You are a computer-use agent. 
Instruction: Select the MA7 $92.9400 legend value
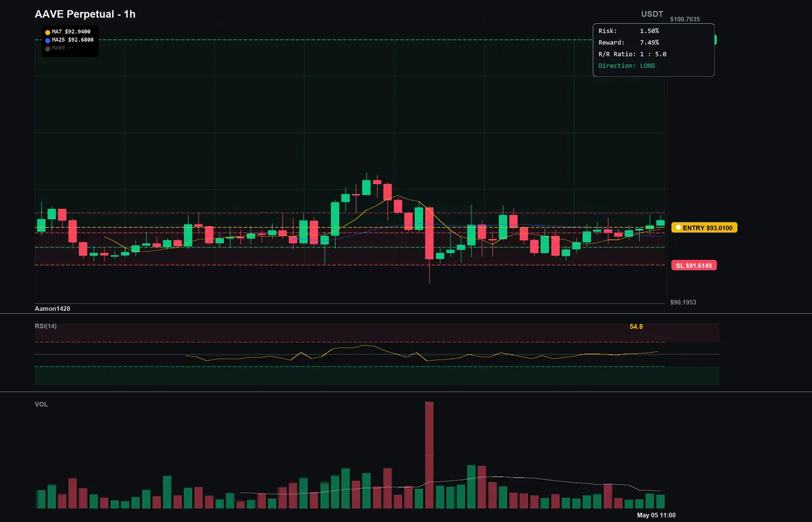click(x=71, y=32)
